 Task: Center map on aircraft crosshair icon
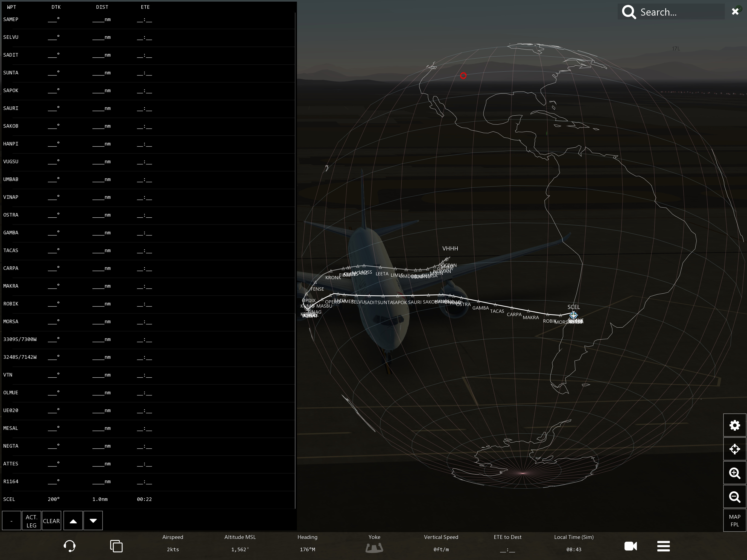pos(734,449)
